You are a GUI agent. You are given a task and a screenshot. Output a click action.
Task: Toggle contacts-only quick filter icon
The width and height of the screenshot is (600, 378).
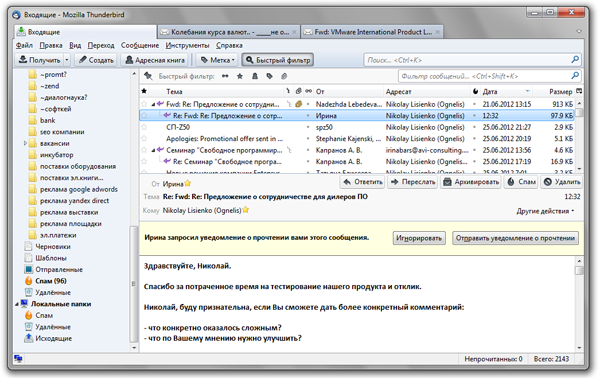click(254, 76)
